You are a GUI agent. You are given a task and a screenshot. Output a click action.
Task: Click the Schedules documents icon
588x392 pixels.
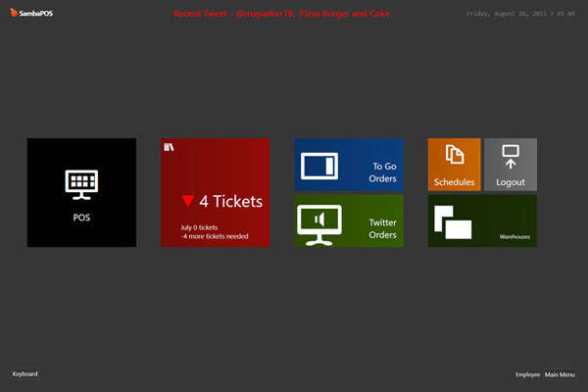click(x=454, y=155)
